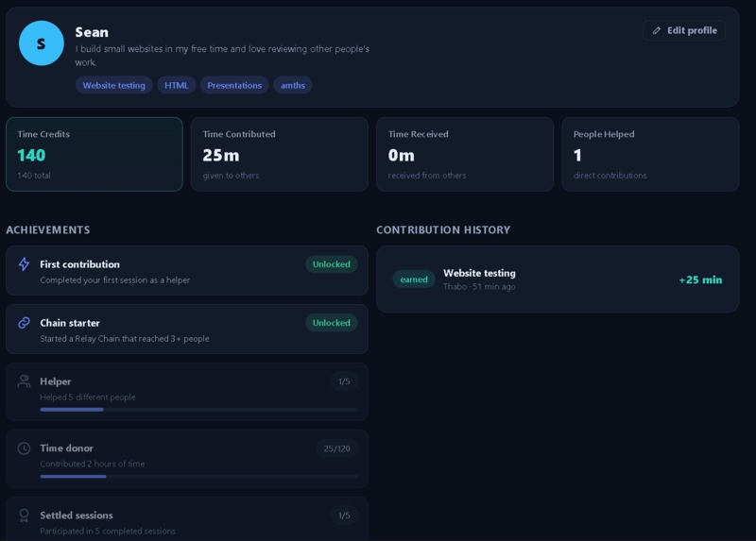Click 'Started a Relay Chain' description
This screenshot has height=541, width=756.
coord(125,339)
